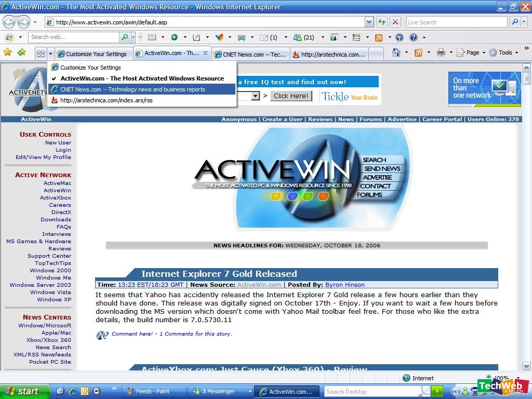Image resolution: width=532 pixels, height=399 pixels.
Task: Click the Feeds RSS icon in command bar
Action: (x=418, y=52)
